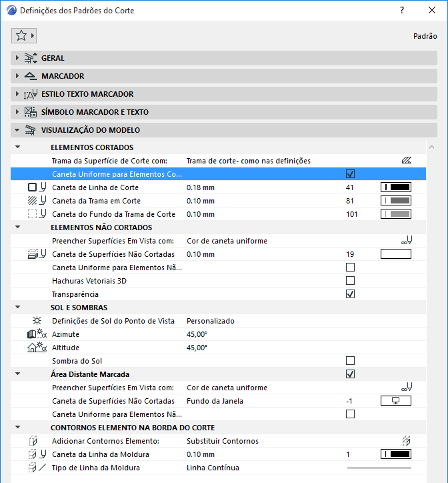448x483 pixels.
Task: Click the GERAL panel icon
Action: [x=31, y=58]
